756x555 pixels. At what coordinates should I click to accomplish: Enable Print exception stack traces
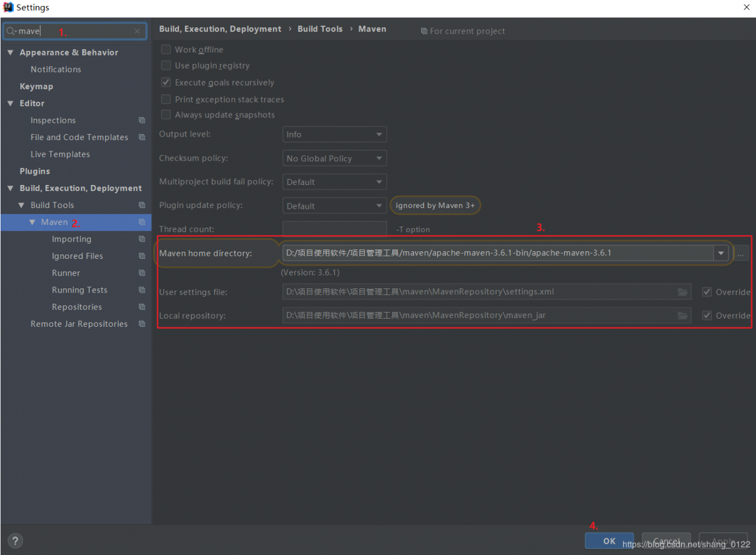[166, 99]
